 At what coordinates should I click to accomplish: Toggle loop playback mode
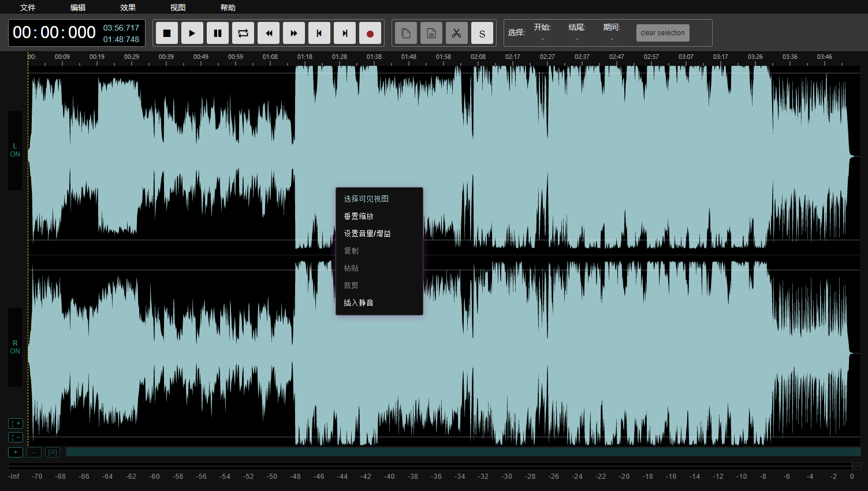pos(243,33)
